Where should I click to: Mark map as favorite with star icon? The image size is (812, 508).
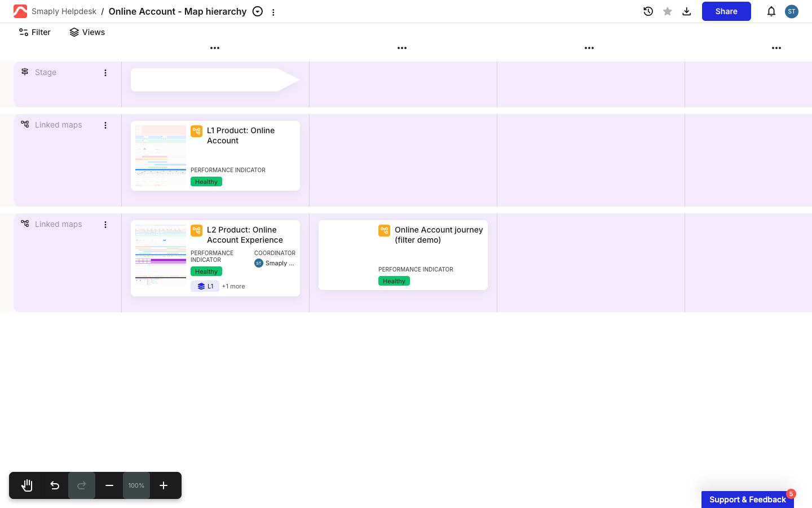[x=668, y=11]
